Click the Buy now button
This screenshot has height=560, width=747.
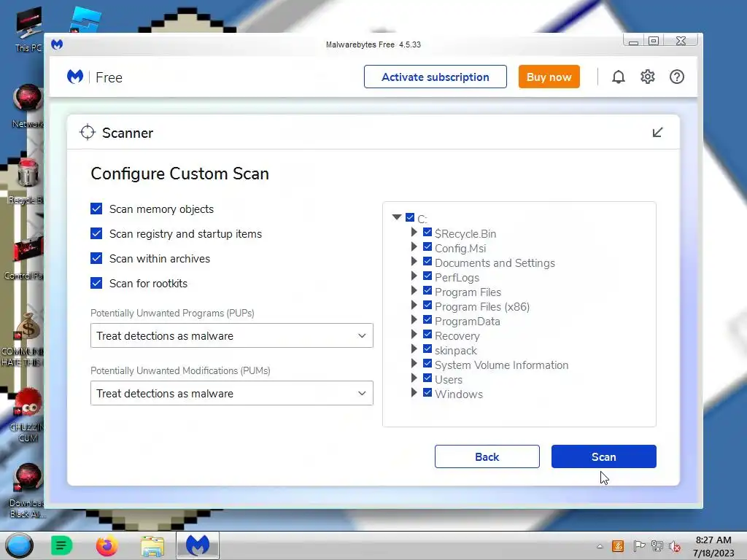pos(549,77)
